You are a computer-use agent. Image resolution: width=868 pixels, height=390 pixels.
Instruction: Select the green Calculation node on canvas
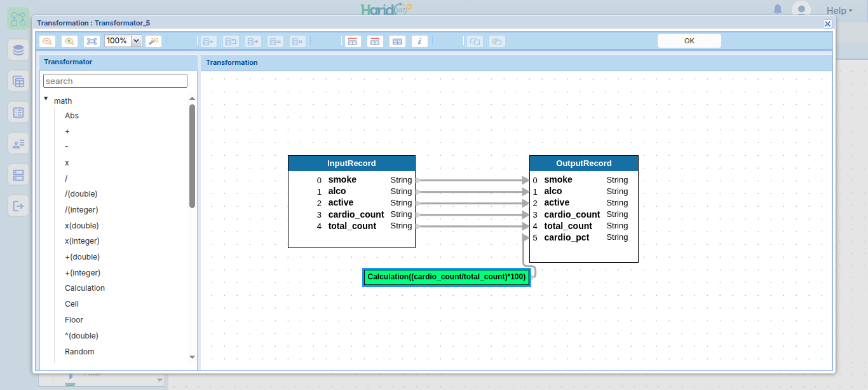(447, 277)
